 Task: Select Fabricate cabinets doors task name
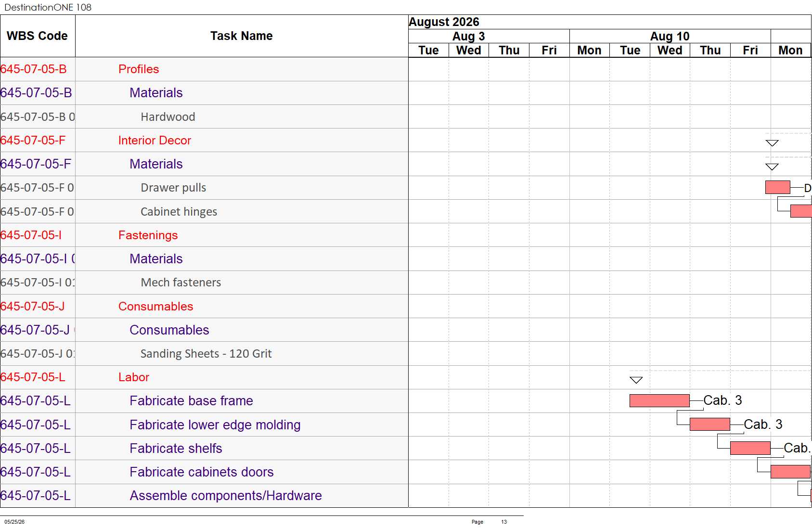click(x=202, y=472)
